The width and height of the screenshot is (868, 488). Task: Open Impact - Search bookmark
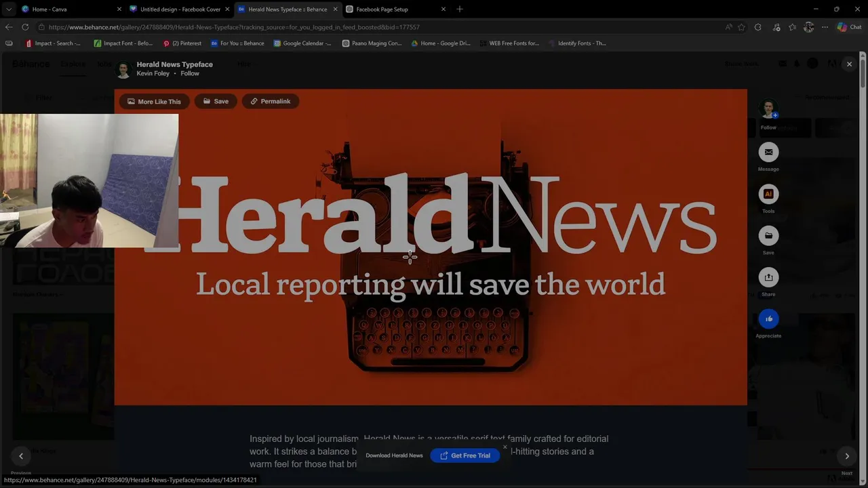[x=52, y=43]
